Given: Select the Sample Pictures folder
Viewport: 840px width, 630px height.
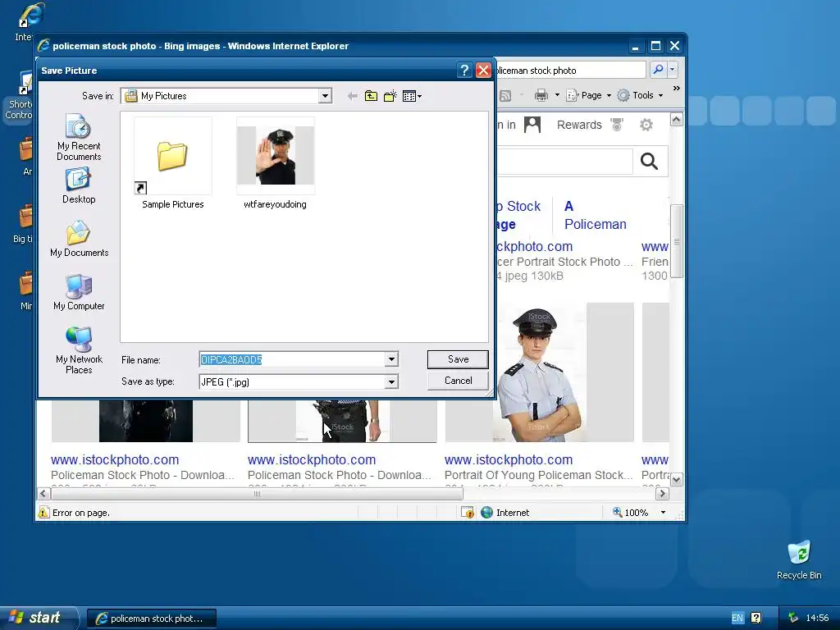Looking at the screenshot, I should 172,163.
